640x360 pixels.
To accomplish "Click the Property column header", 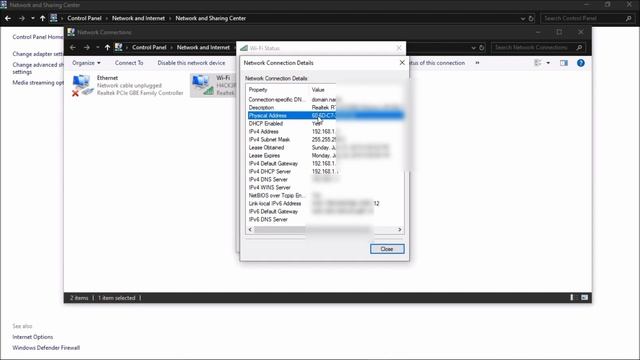I will coord(278,90).
